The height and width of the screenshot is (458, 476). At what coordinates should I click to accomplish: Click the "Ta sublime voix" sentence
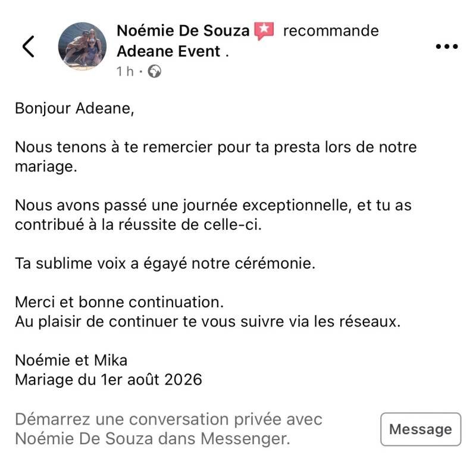tap(165, 263)
